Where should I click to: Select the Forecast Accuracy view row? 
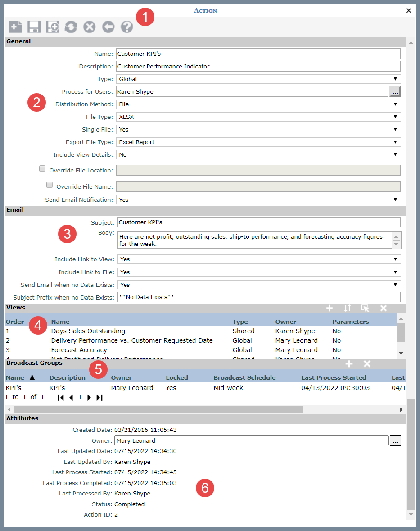pos(200,350)
